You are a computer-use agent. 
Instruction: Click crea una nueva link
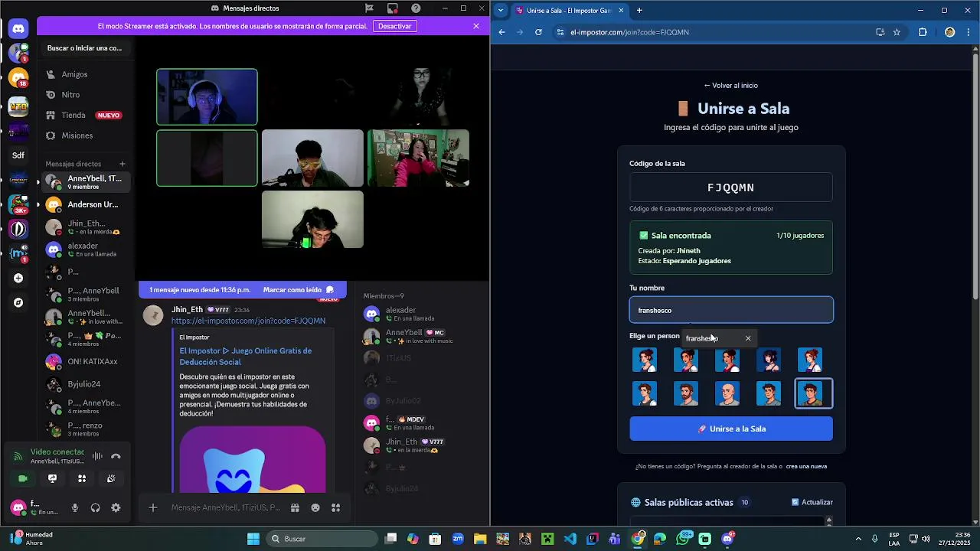pyautogui.click(x=806, y=466)
